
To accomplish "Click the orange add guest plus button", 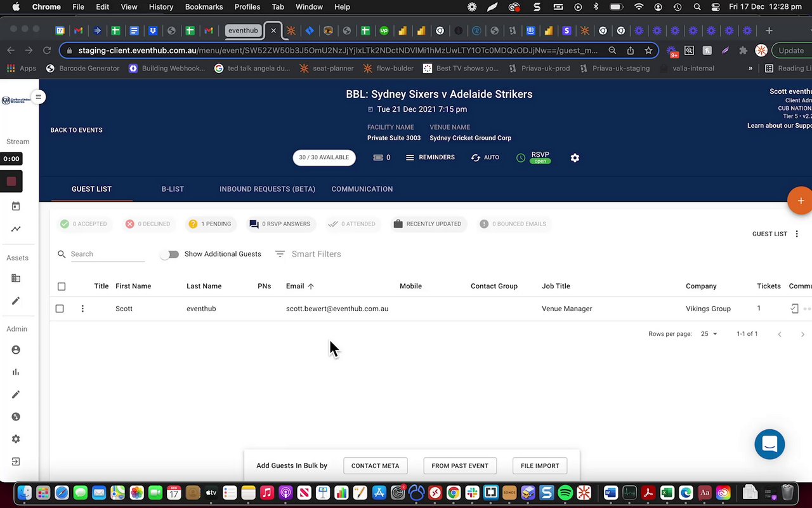I will [x=800, y=201].
